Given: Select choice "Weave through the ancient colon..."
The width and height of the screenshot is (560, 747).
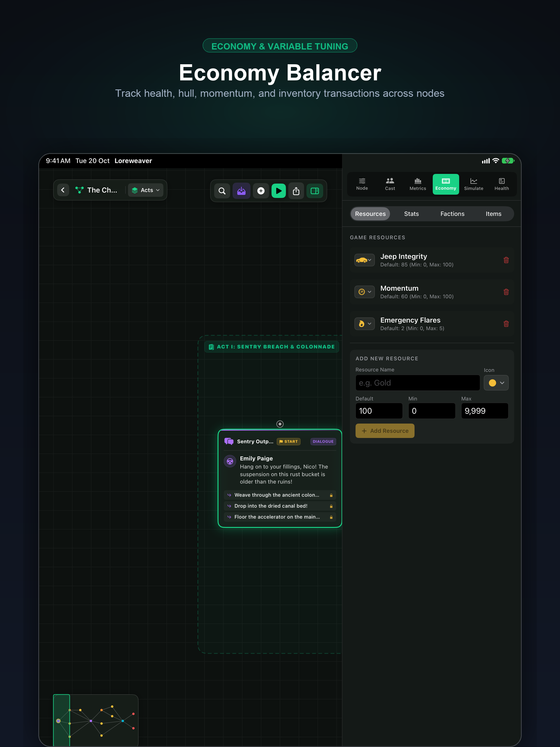Looking at the screenshot, I should [280, 495].
